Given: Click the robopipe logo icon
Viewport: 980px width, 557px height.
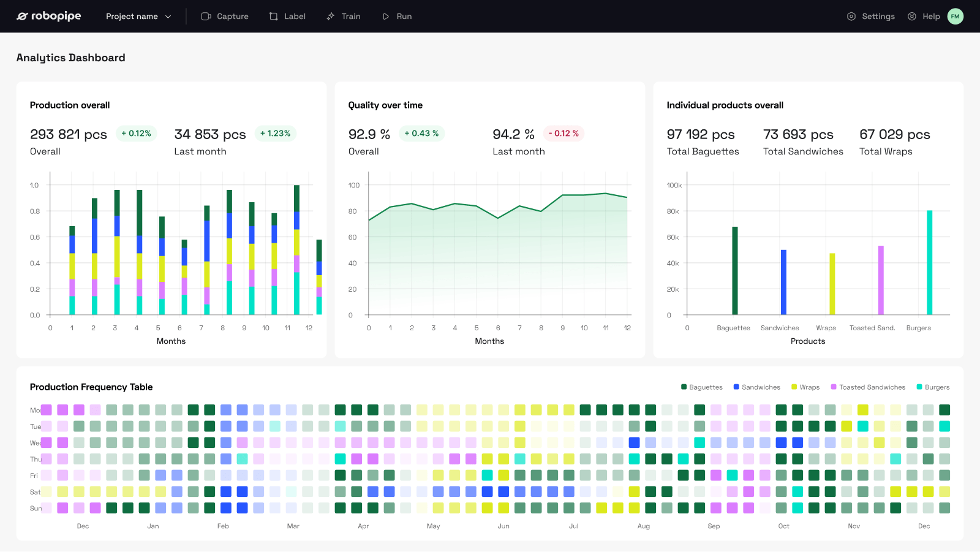Looking at the screenshot, I should coord(22,17).
